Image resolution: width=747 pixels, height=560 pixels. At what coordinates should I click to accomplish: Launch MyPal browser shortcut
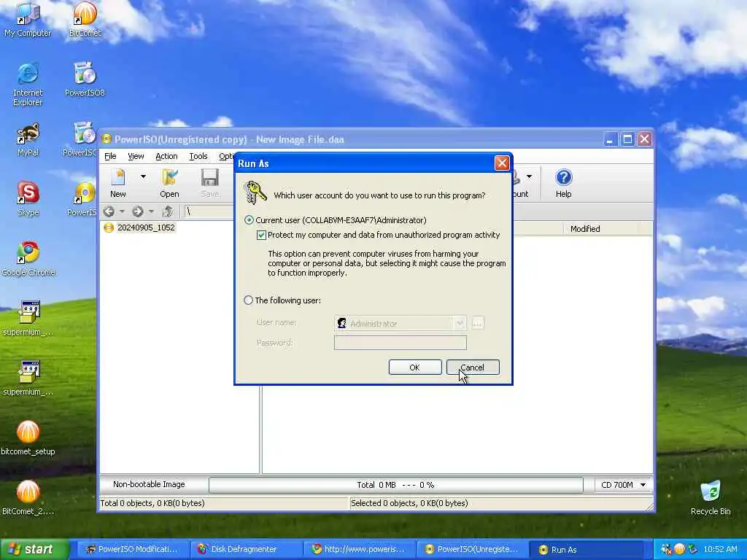(28, 139)
